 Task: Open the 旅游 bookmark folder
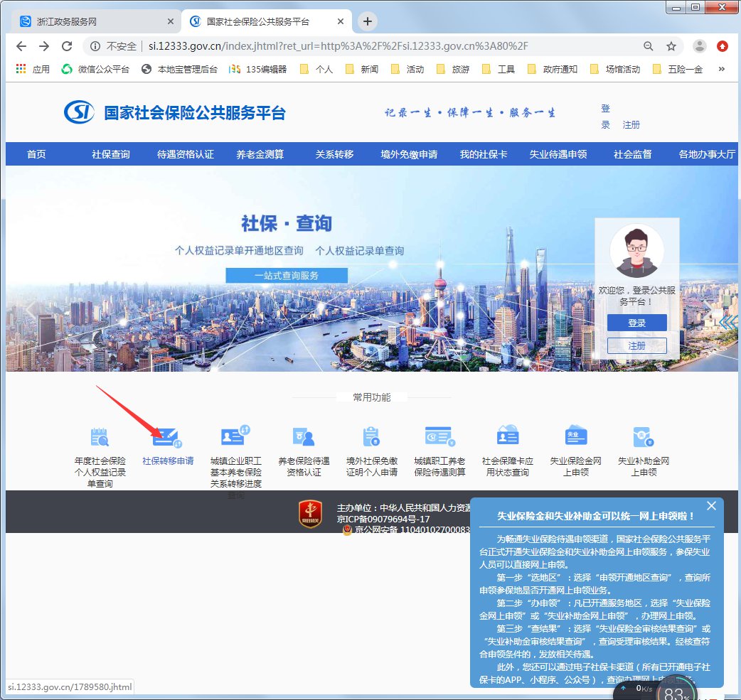point(453,69)
